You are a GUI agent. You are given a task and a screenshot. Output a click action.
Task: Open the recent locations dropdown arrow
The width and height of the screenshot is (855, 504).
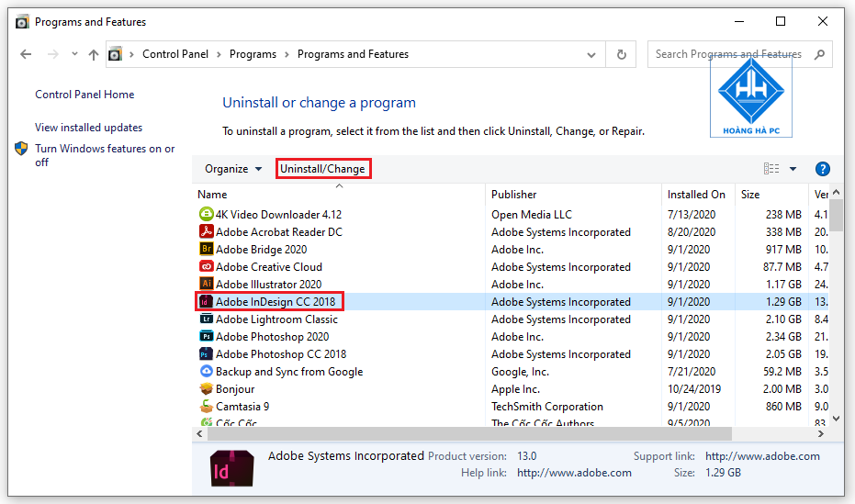click(74, 54)
